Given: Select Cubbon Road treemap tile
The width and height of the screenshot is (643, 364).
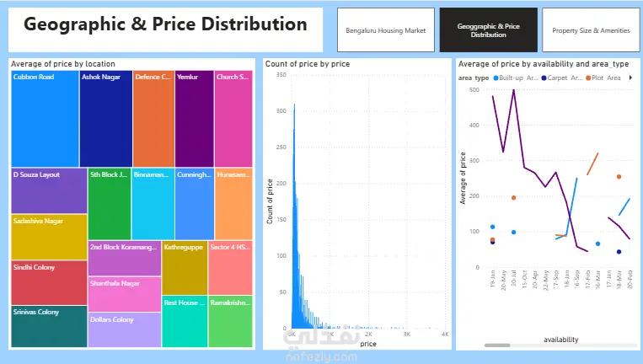Looking at the screenshot, I should [x=46, y=119].
